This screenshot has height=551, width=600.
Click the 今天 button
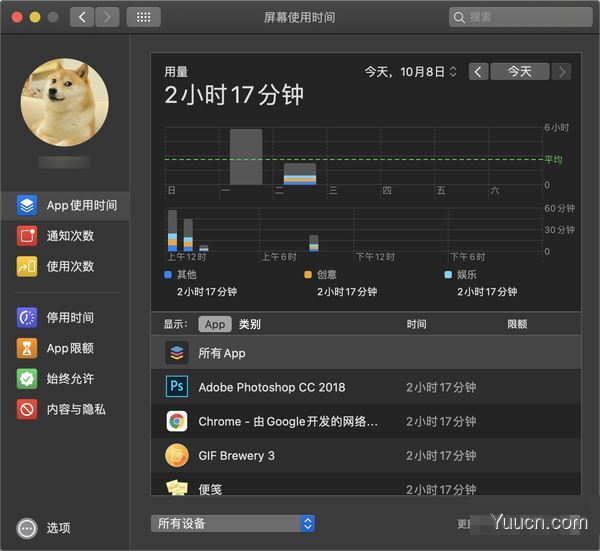pyautogui.click(x=519, y=72)
